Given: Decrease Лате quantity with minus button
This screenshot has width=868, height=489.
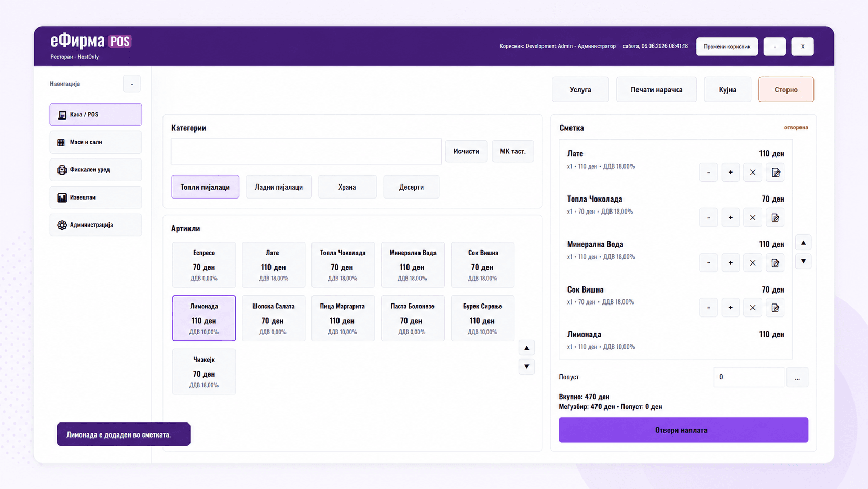Looking at the screenshot, I should (x=709, y=173).
